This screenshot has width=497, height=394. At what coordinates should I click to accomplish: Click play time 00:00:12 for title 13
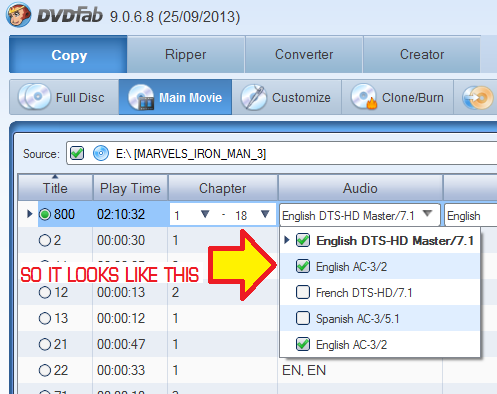[x=121, y=318]
